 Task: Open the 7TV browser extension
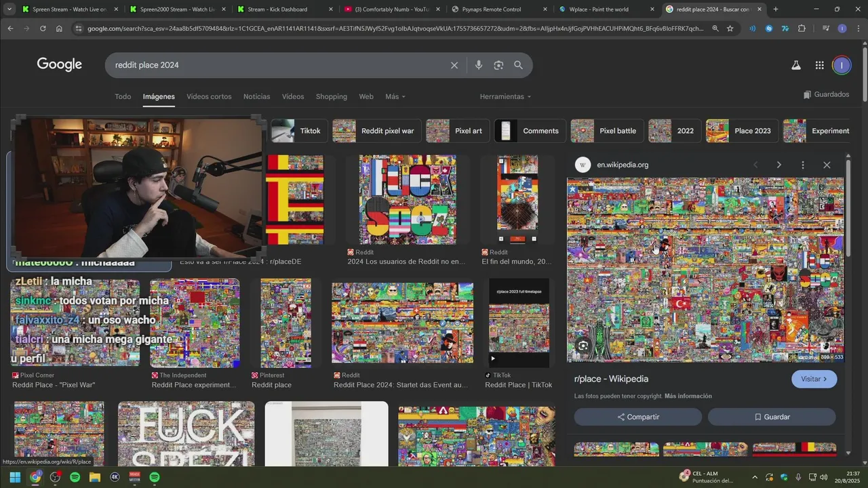pos(785,28)
